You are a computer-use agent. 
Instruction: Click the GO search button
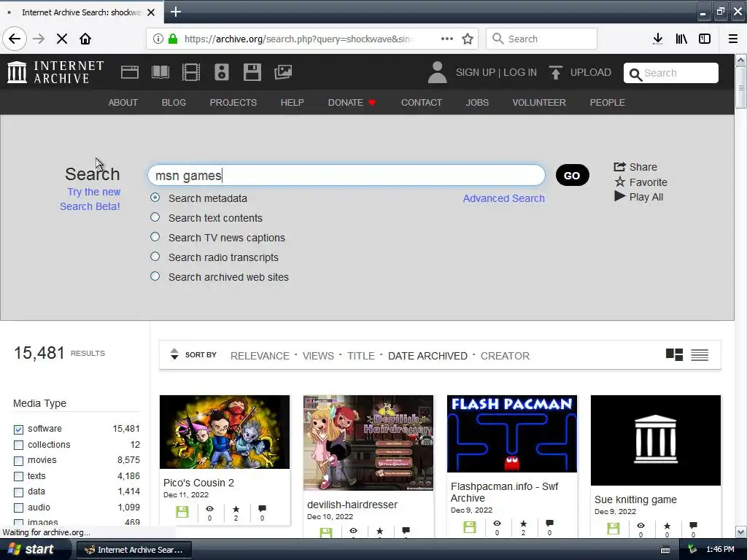pos(572,175)
